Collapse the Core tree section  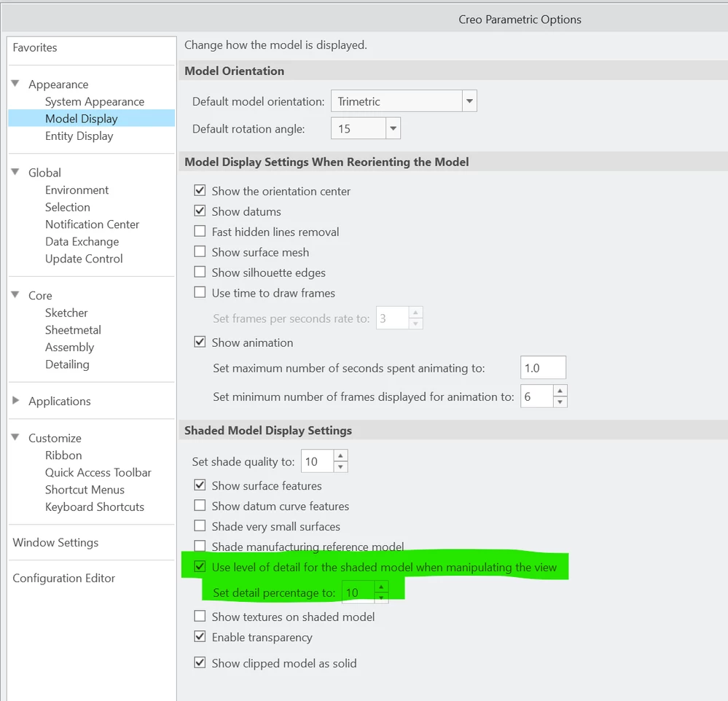pos(15,295)
